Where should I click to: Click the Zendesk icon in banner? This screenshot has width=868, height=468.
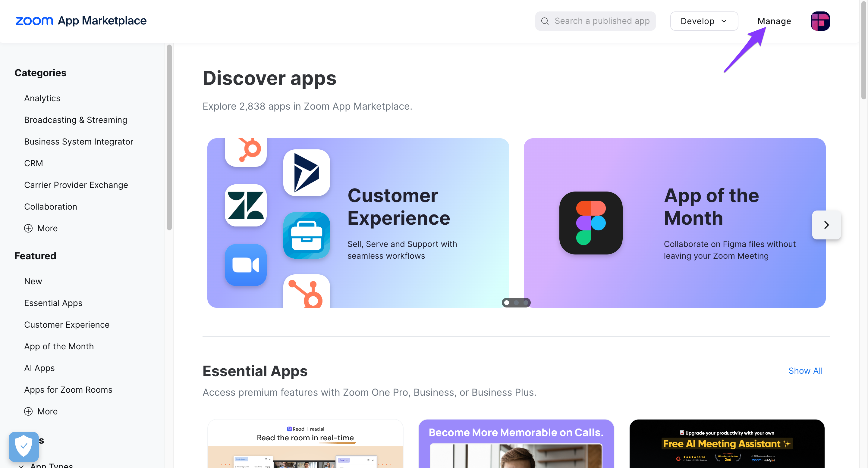coord(246,205)
